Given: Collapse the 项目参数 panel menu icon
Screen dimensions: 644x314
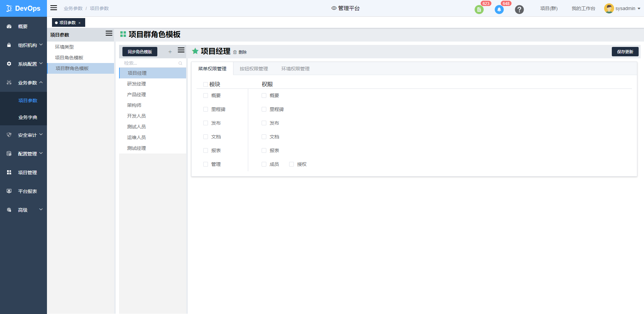Looking at the screenshot, I should point(109,34).
